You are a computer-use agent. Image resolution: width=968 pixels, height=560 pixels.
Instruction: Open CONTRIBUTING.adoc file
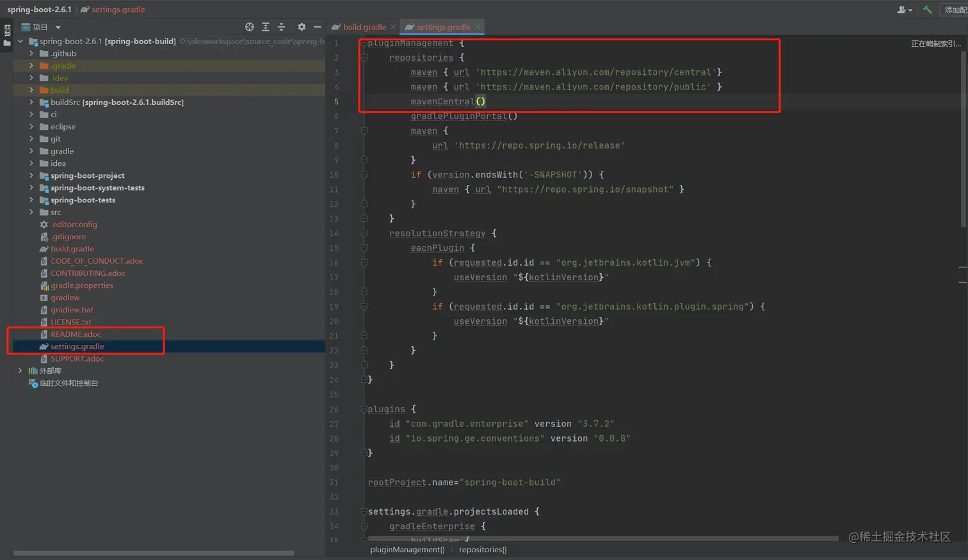pyautogui.click(x=88, y=273)
